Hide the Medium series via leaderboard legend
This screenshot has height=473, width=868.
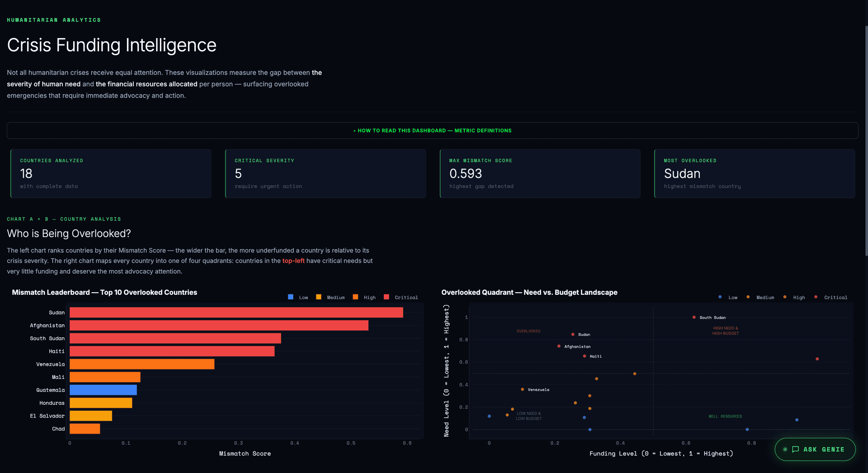[x=319, y=297]
